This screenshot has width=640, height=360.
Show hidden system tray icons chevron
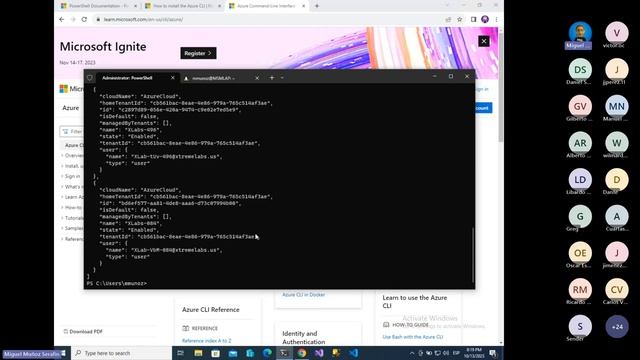point(412,353)
